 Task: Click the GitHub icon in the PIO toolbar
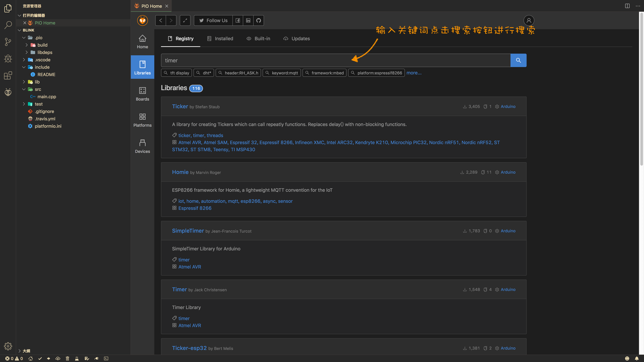tap(258, 20)
